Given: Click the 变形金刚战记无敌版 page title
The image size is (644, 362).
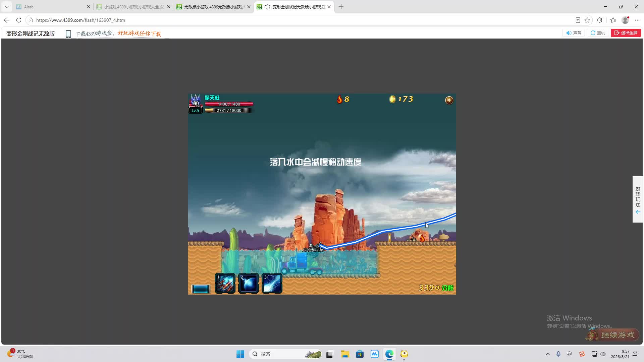Looking at the screenshot, I should 31,34.
